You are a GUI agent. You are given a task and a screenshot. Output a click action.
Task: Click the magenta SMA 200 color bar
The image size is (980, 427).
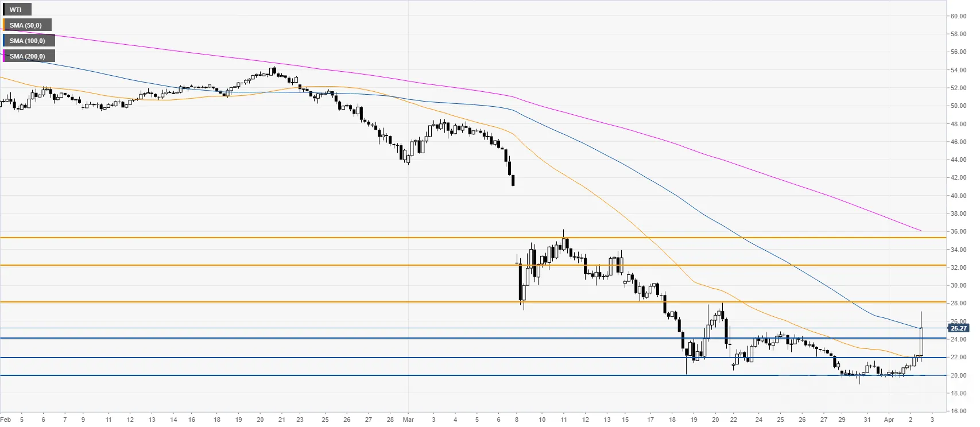pyautogui.click(x=3, y=56)
